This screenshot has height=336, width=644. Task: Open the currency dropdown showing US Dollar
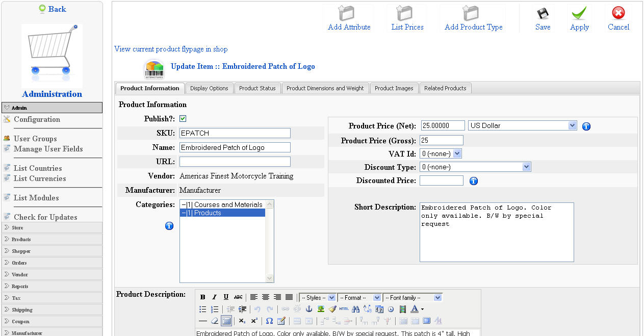522,125
